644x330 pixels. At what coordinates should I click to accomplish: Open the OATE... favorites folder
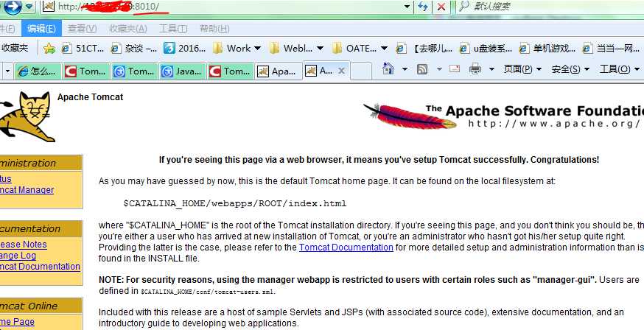coord(360,49)
